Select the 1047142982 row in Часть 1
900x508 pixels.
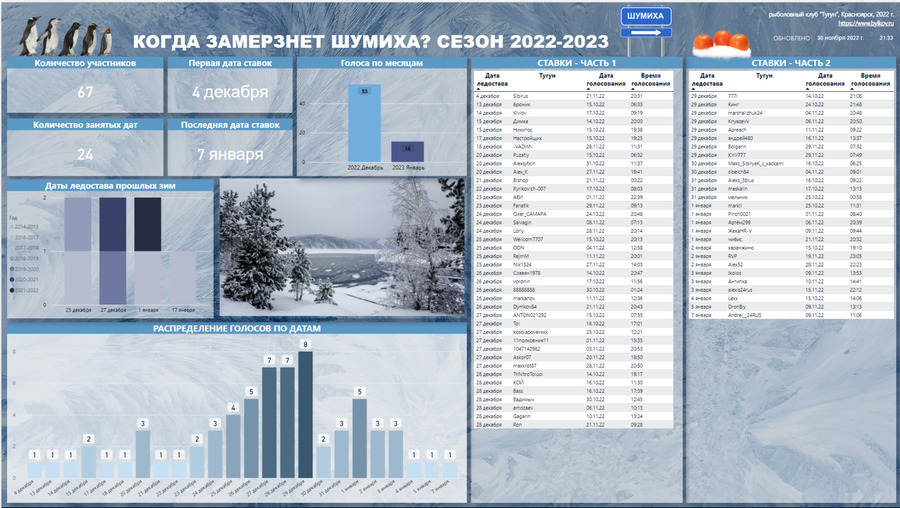point(573,348)
